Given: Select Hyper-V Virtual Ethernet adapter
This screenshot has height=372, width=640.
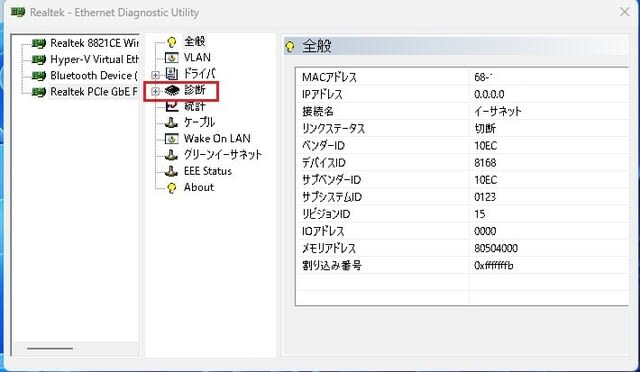Looking at the screenshot, I should coord(94,59).
